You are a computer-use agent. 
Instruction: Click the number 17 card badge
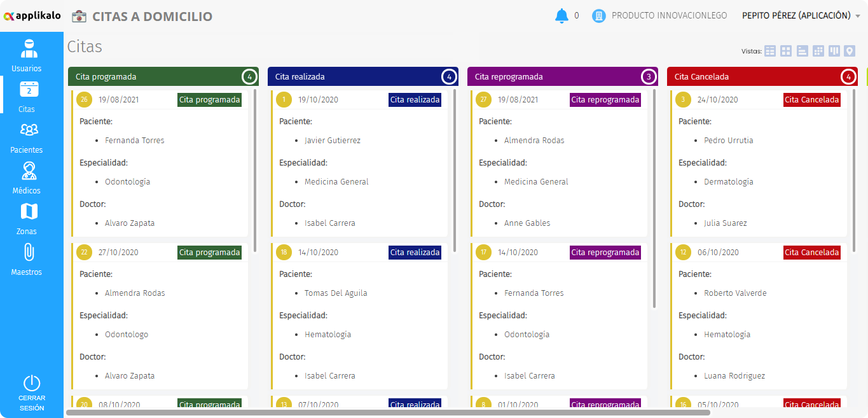(483, 253)
